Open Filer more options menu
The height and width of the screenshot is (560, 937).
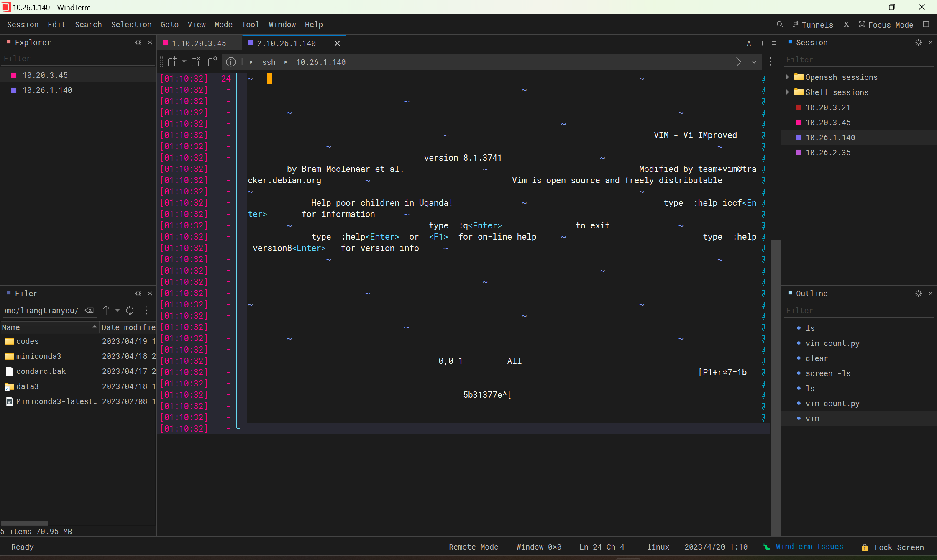[x=146, y=310]
